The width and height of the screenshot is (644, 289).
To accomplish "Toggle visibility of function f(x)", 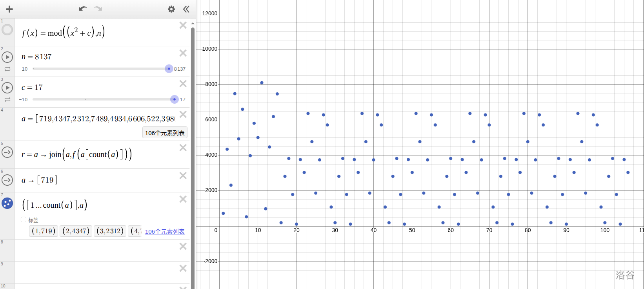I will pyautogui.click(x=7, y=30).
